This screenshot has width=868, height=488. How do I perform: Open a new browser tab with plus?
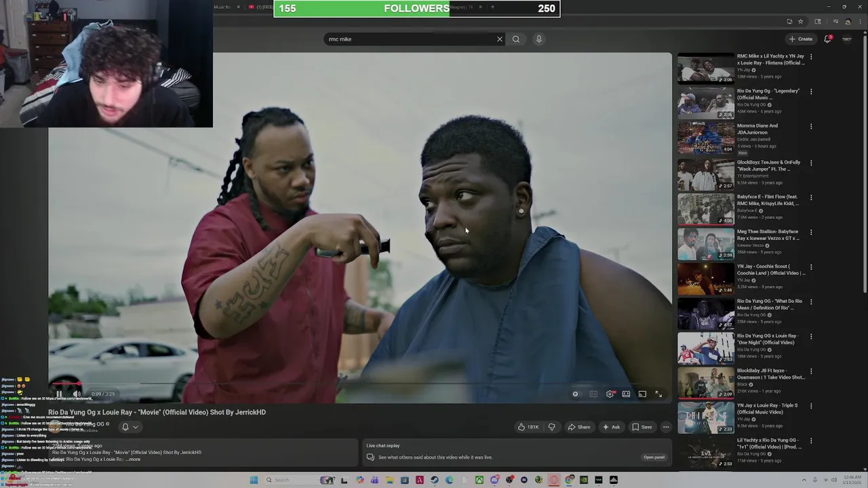click(492, 7)
